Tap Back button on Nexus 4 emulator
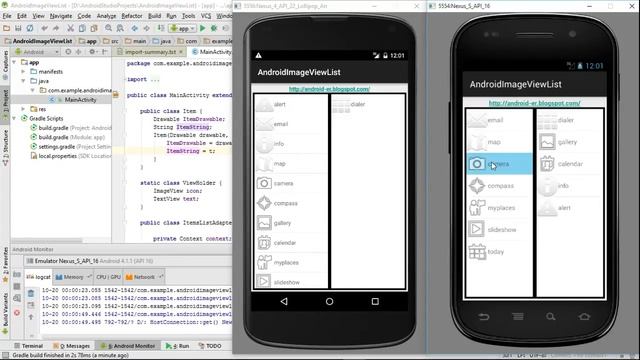This screenshot has width=640, height=360. coord(284,302)
